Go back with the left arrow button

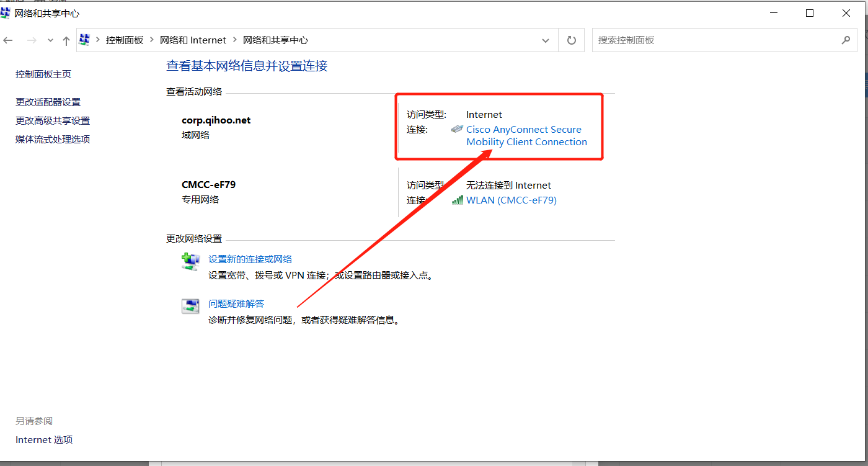click(8, 40)
